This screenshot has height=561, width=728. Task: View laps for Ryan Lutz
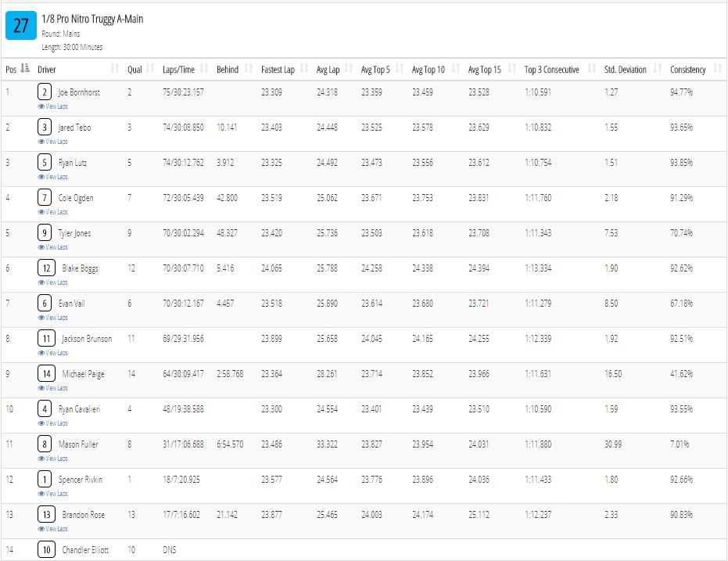53,177
